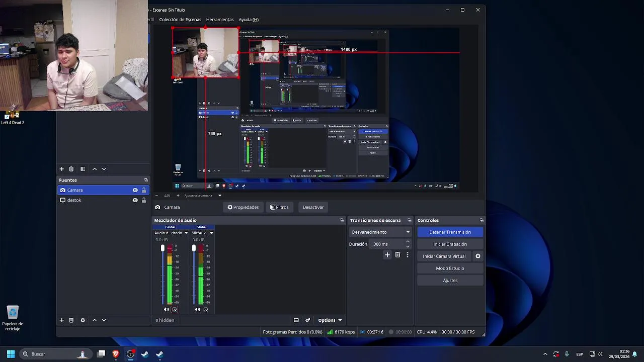Add a new scene with the plus icon above Fuentes
This screenshot has height=362, width=644.
(61, 169)
